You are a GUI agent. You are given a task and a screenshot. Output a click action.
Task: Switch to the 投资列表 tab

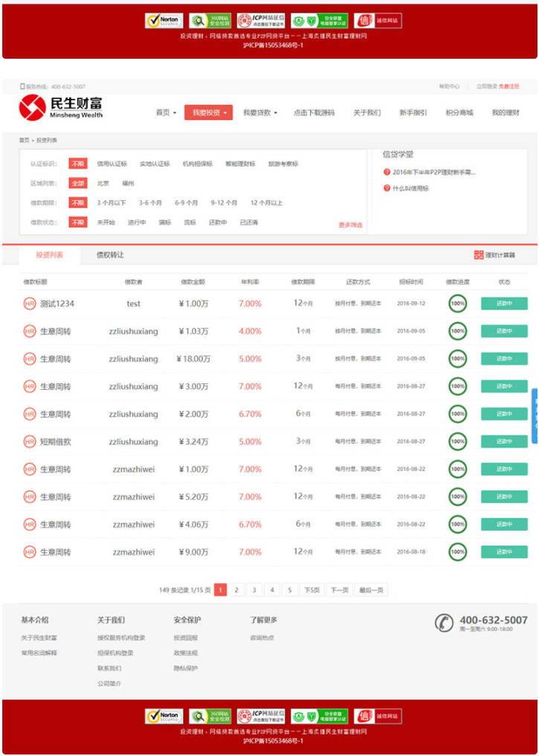[x=50, y=255]
